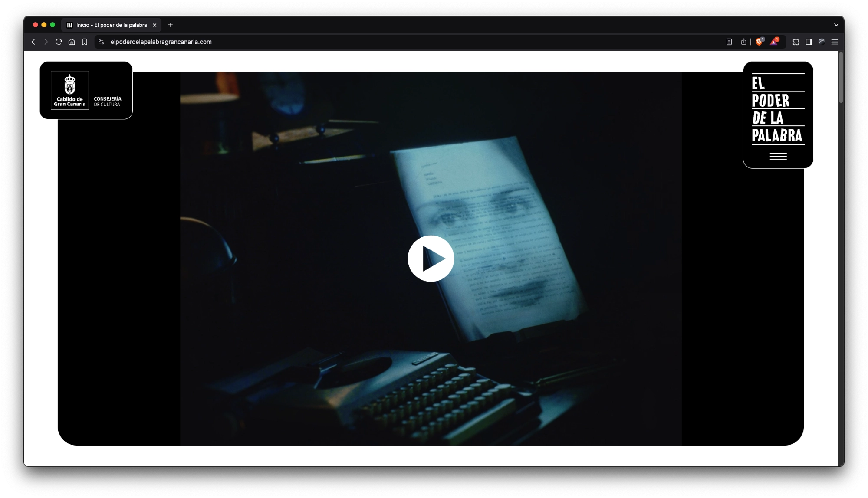The height and width of the screenshot is (498, 868).
Task: Open the Brave main menu
Action: coord(835,42)
